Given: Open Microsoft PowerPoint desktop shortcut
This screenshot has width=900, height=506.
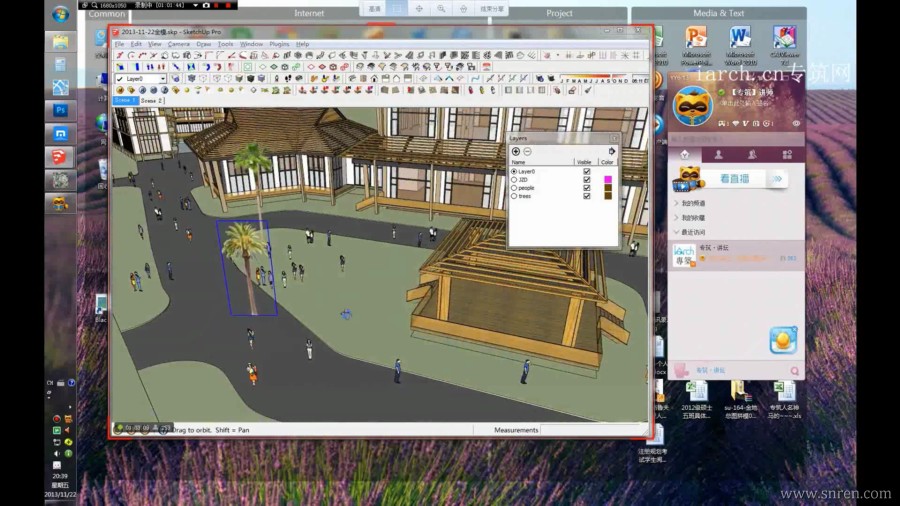Looking at the screenshot, I should (696, 45).
